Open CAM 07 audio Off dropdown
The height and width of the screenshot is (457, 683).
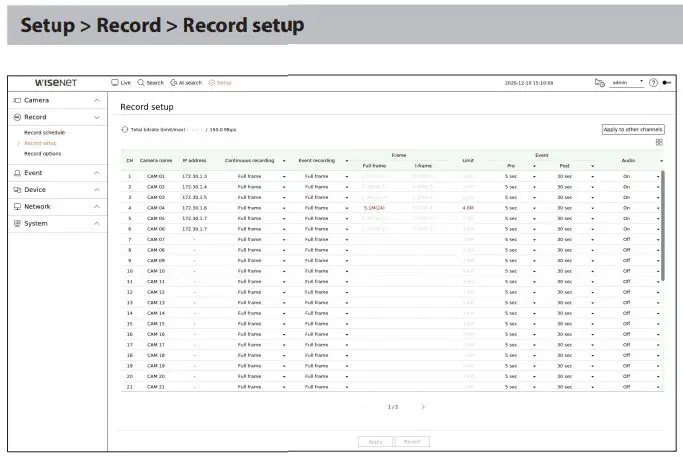[658, 240]
